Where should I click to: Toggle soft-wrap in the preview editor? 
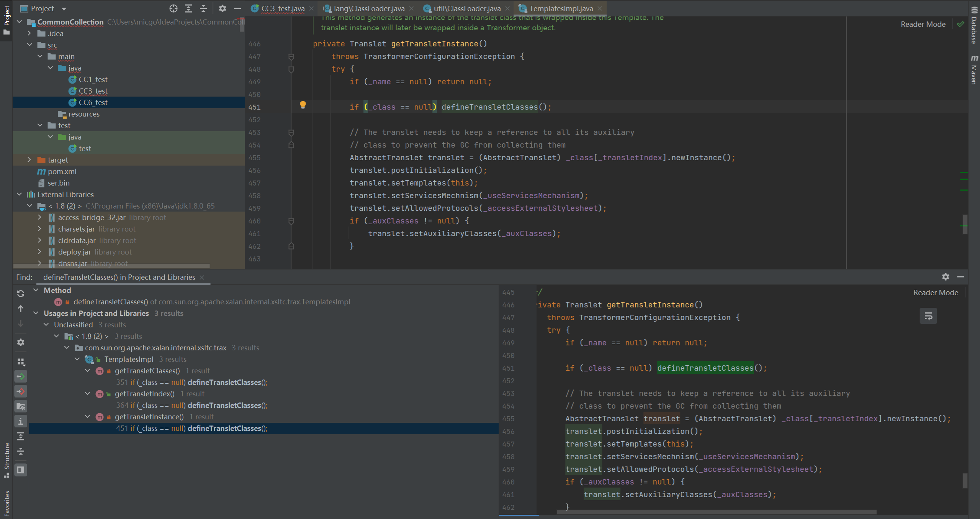click(928, 316)
